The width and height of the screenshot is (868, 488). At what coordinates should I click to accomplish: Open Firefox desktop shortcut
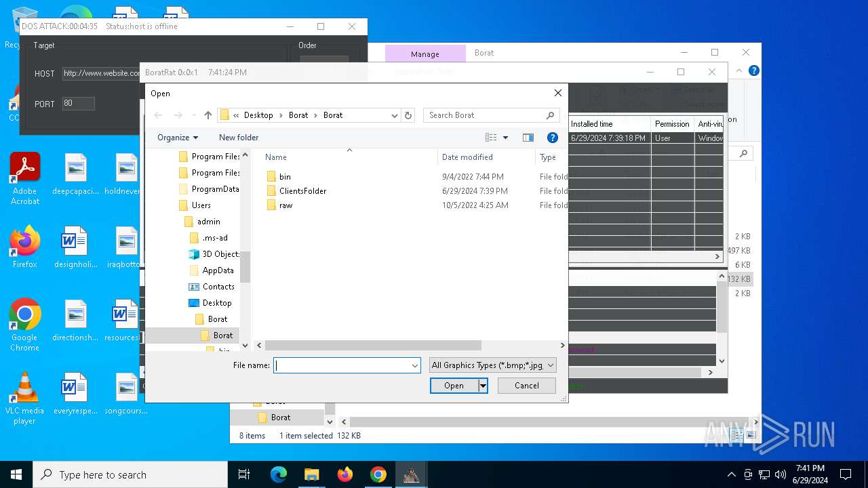25,247
